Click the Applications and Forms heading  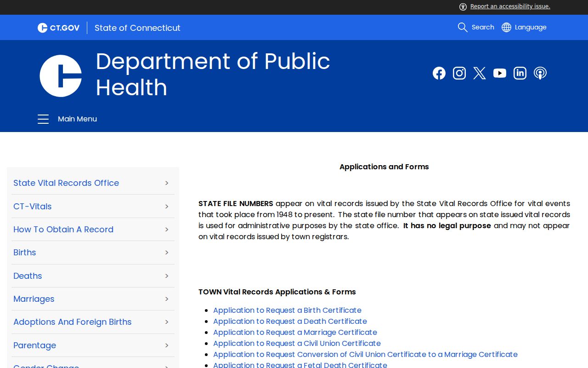[x=384, y=167]
